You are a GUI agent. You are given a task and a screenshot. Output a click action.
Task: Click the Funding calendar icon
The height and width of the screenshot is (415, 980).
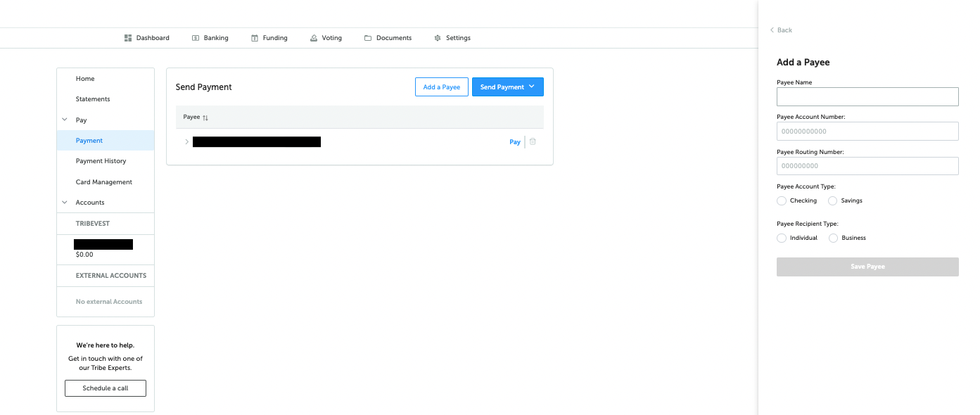click(255, 38)
